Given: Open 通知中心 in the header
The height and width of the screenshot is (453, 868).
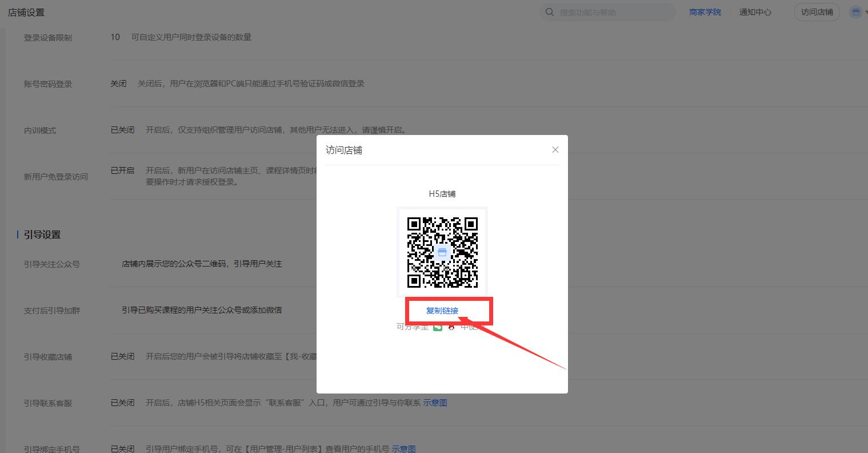Looking at the screenshot, I should pos(755,12).
